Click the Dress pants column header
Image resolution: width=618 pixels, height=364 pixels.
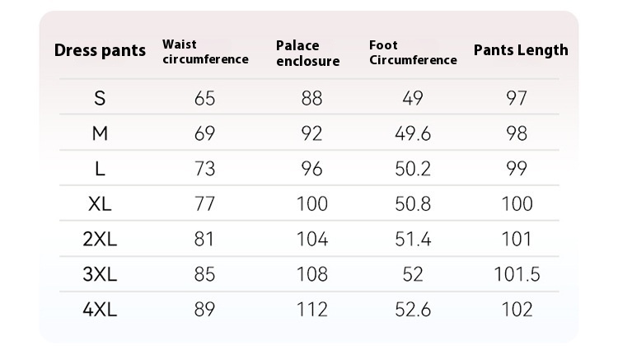coord(100,50)
